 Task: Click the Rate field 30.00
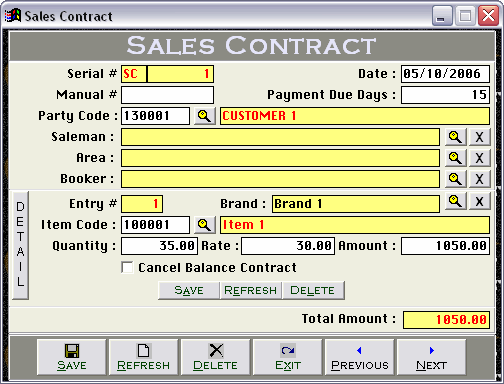point(288,246)
